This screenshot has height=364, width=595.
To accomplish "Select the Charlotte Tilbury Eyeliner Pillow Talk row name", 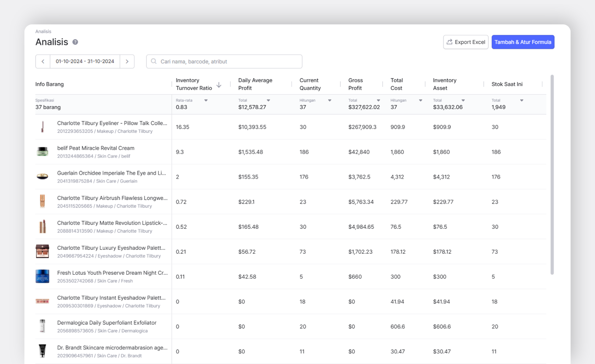I will click(112, 123).
